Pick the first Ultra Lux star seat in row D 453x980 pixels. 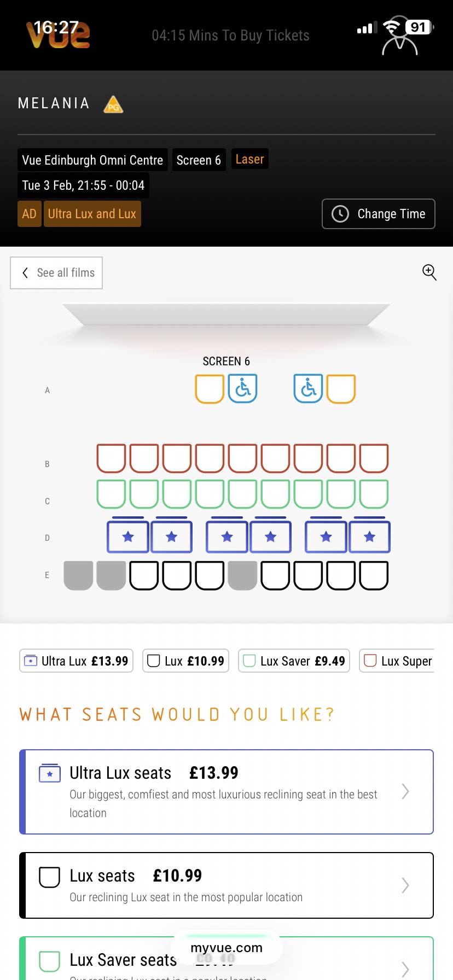(x=128, y=537)
